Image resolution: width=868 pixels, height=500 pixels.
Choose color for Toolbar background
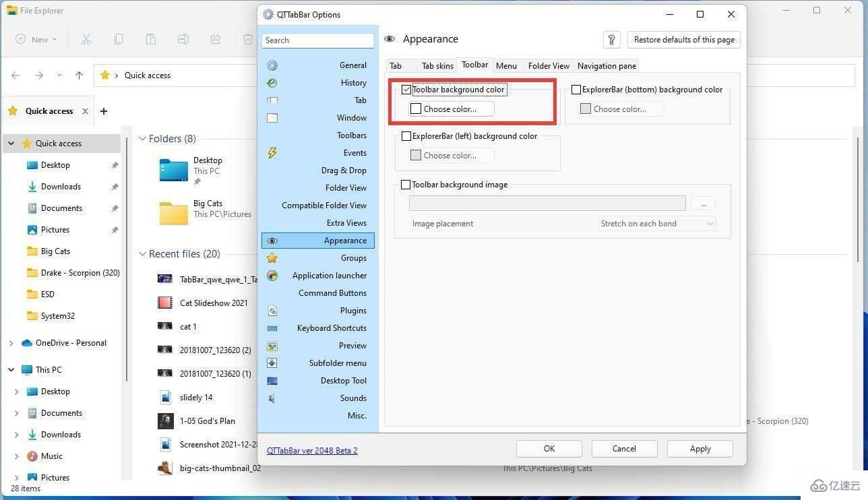pyautogui.click(x=452, y=108)
